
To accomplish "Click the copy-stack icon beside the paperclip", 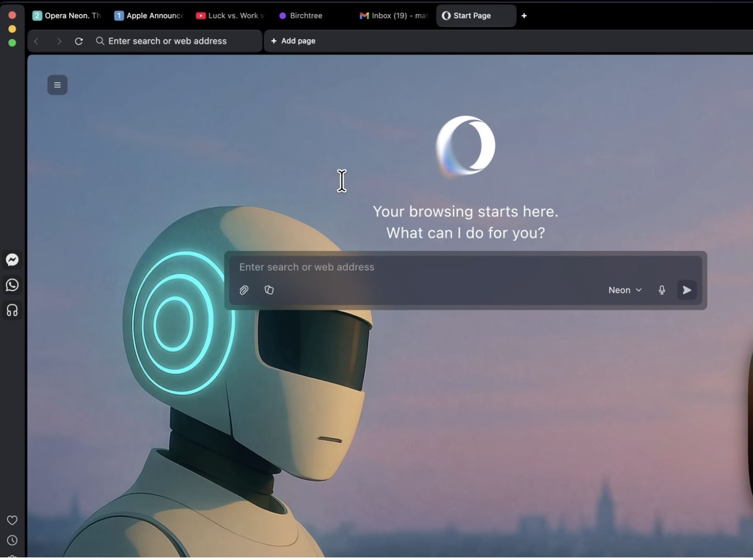I will click(269, 290).
